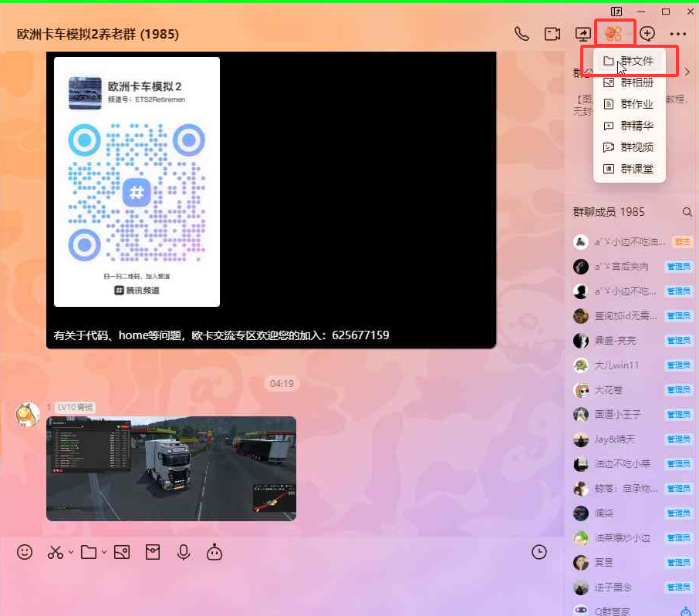This screenshot has width=699, height=616.
Task: Start a voice call with the group
Action: (522, 34)
